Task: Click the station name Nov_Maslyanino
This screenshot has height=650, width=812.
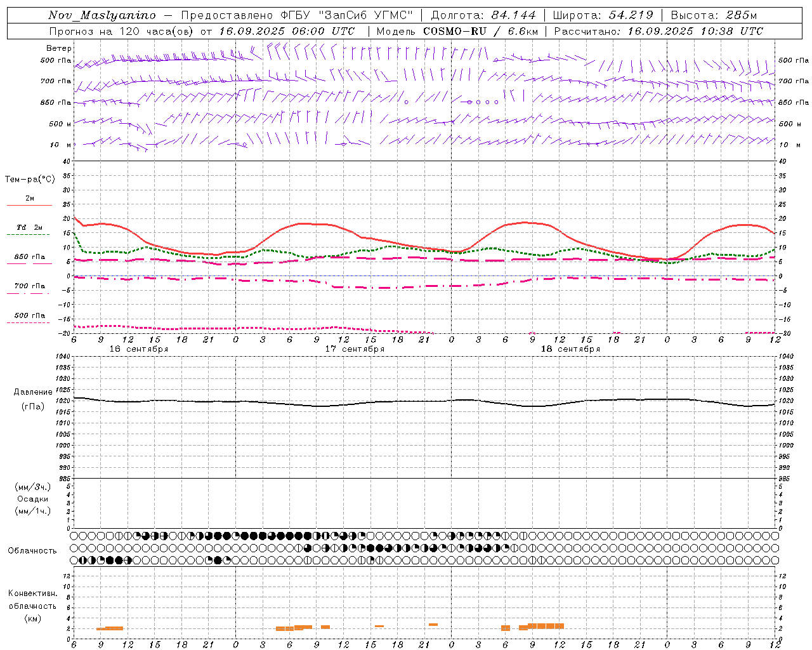Action: pos(102,15)
